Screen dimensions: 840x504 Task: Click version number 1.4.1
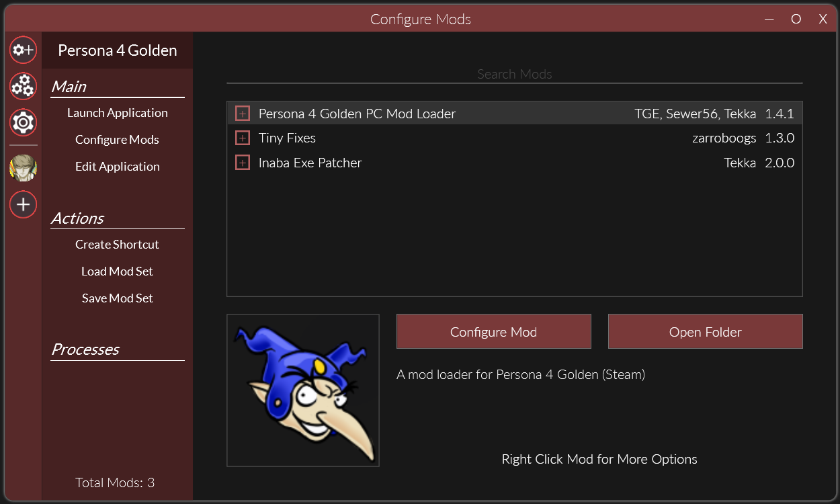(x=780, y=114)
